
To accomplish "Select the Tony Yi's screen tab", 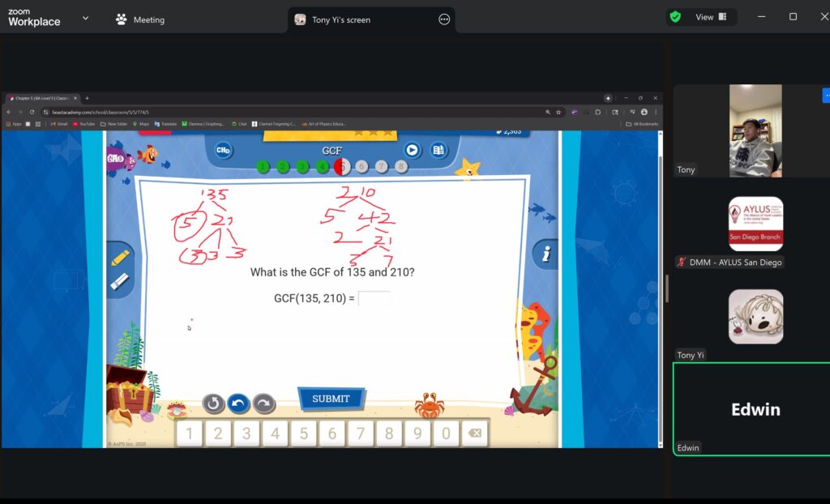I will coord(340,19).
